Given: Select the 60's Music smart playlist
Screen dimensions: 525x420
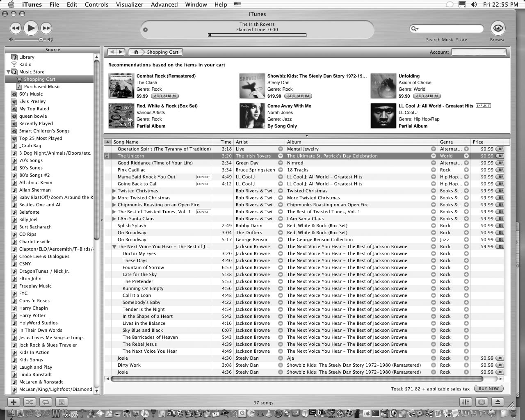Looking at the screenshot, I should coord(31,94).
